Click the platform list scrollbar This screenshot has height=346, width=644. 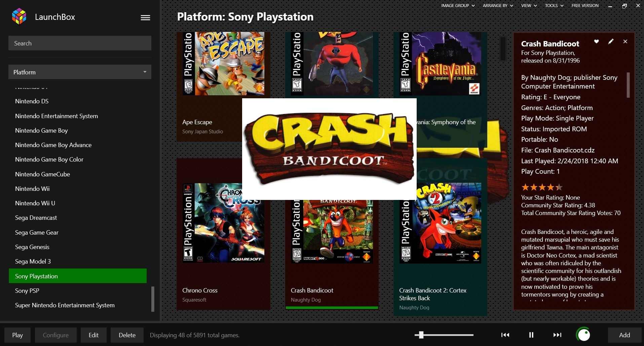pyautogui.click(x=153, y=299)
